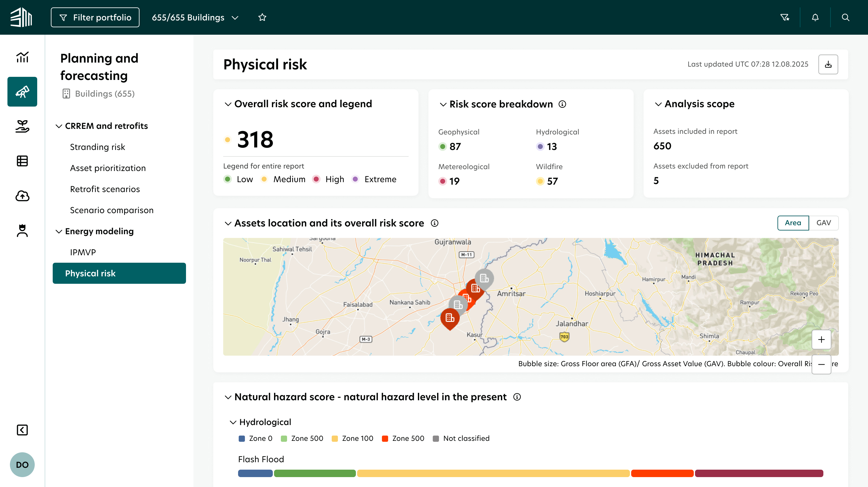Open the cloud upload sidebar icon
The width and height of the screenshot is (868, 487).
[x=22, y=196]
